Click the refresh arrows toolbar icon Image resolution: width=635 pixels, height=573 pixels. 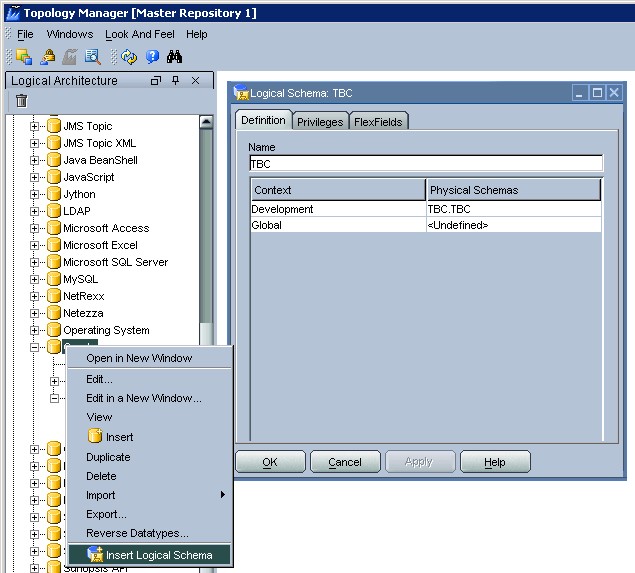[129, 57]
